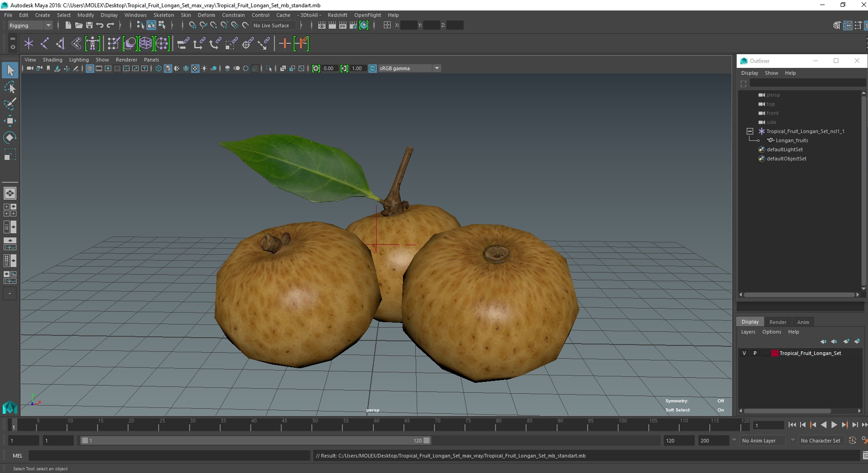The width and height of the screenshot is (868, 473).
Task: Select the Rotate tool in toolbox
Action: pyautogui.click(x=10, y=138)
